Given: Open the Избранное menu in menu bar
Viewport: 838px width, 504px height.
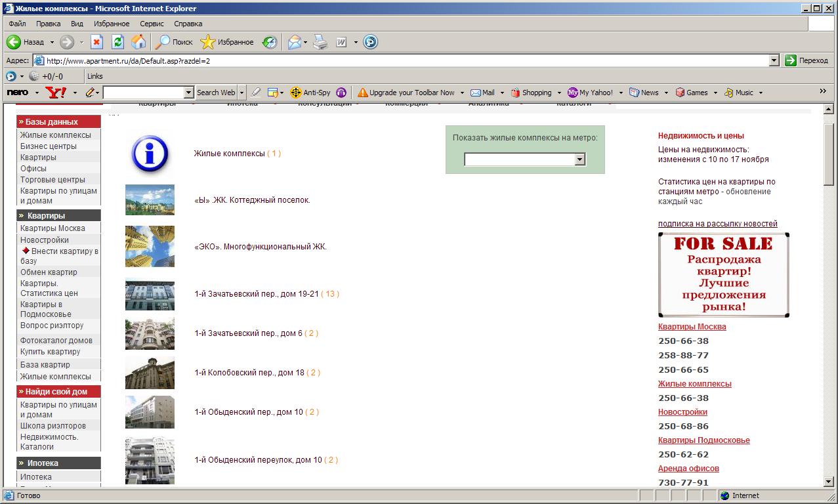Looking at the screenshot, I should (112, 24).
